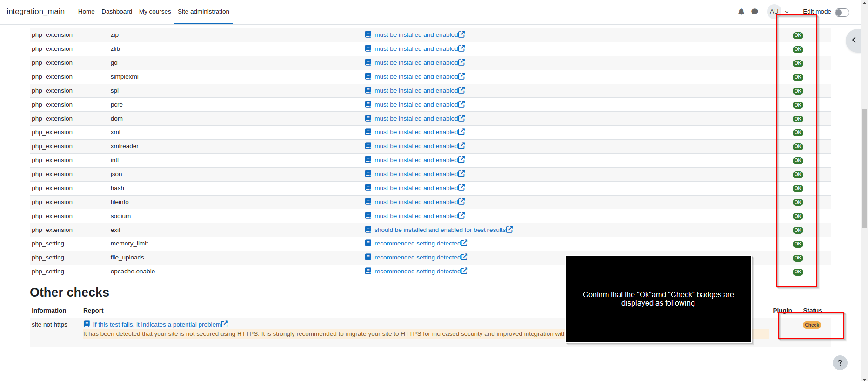Click the book icon in the sodium row

tap(368, 216)
